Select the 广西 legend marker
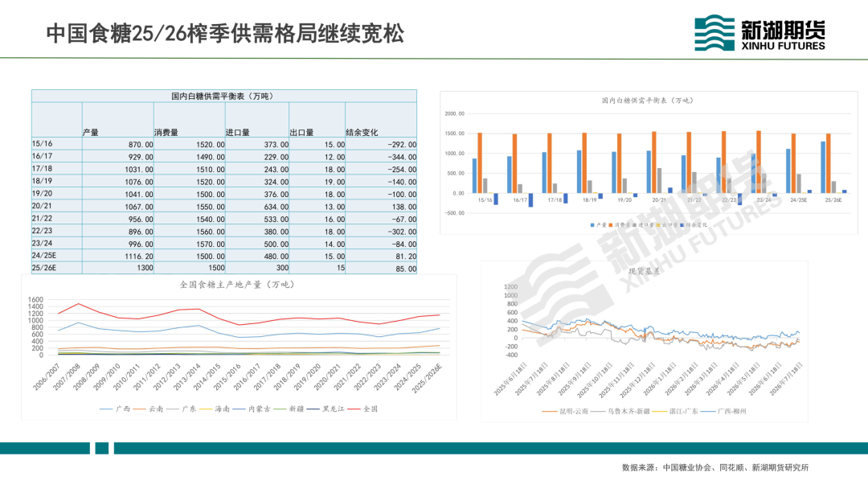 106,409
